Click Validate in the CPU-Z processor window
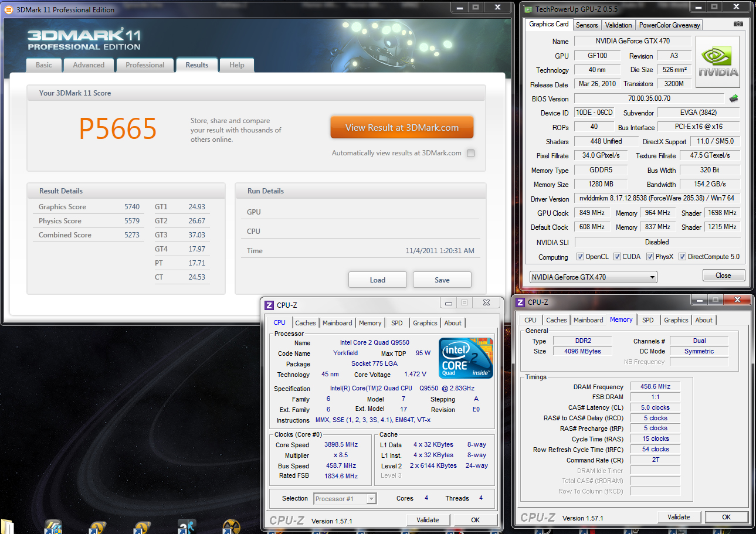Viewport: 756px width, 534px height. [428, 520]
